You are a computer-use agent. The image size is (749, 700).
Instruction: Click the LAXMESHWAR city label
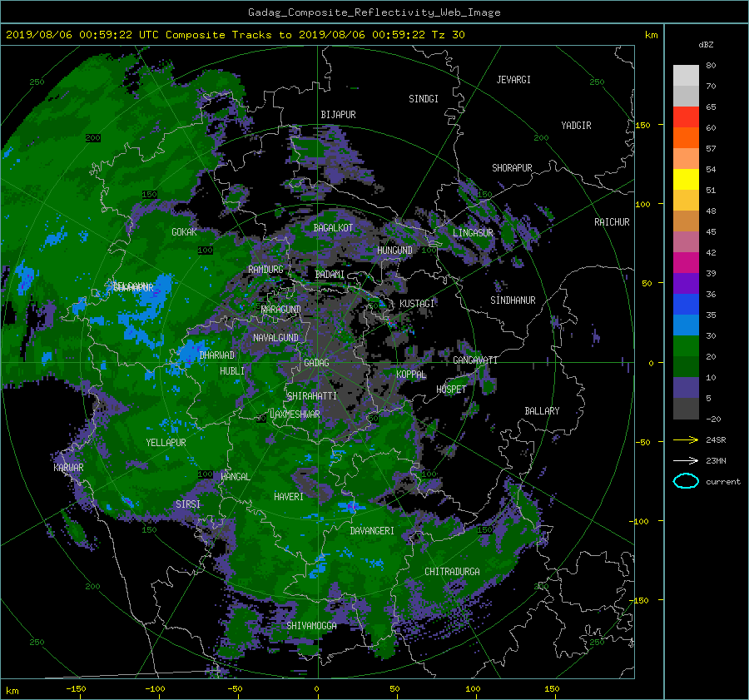point(295,415)
